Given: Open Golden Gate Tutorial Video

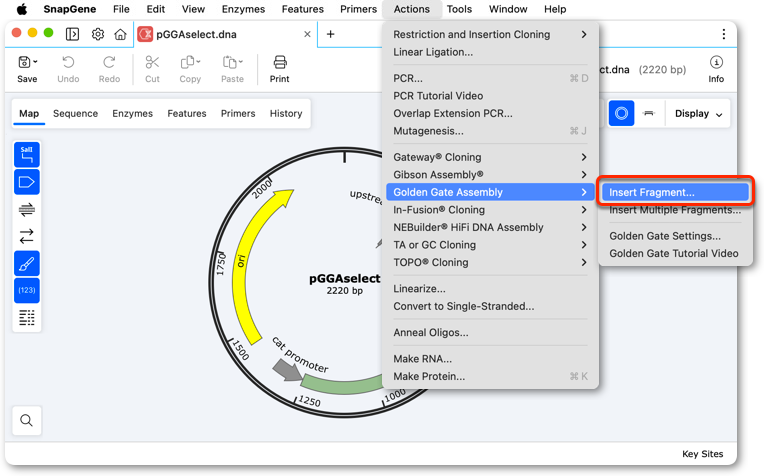Looking at the screenshot, I should click(675, 254).
